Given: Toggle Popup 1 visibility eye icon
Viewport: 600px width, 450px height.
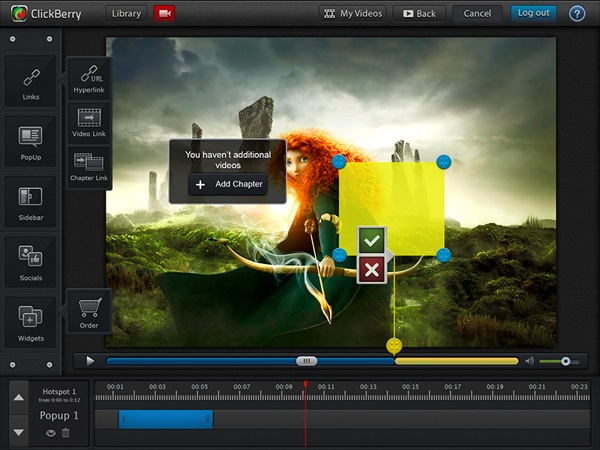Looking at the screenshot, I should (x=51, y=433).
